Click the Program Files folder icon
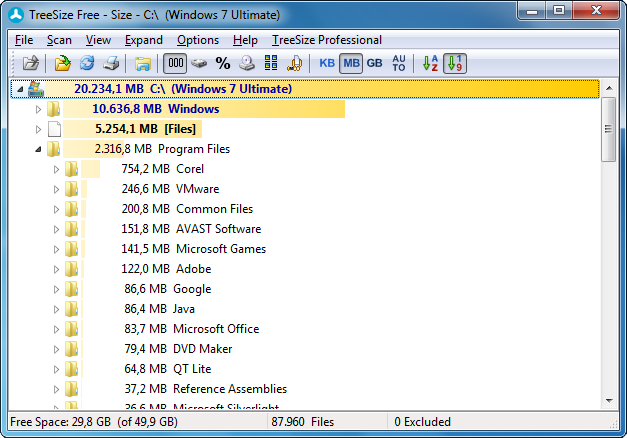 [54, 149]
